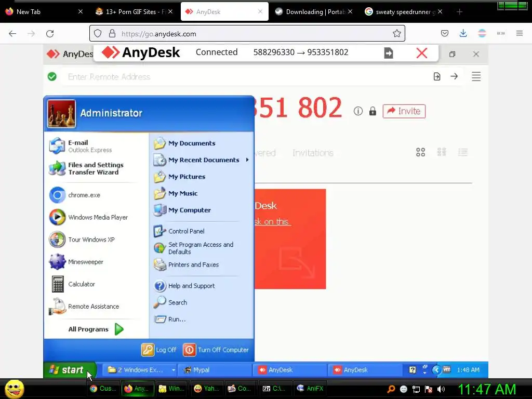Reload the current page
This screenshot has width=532, height=399.
click(x=50, y=34)
